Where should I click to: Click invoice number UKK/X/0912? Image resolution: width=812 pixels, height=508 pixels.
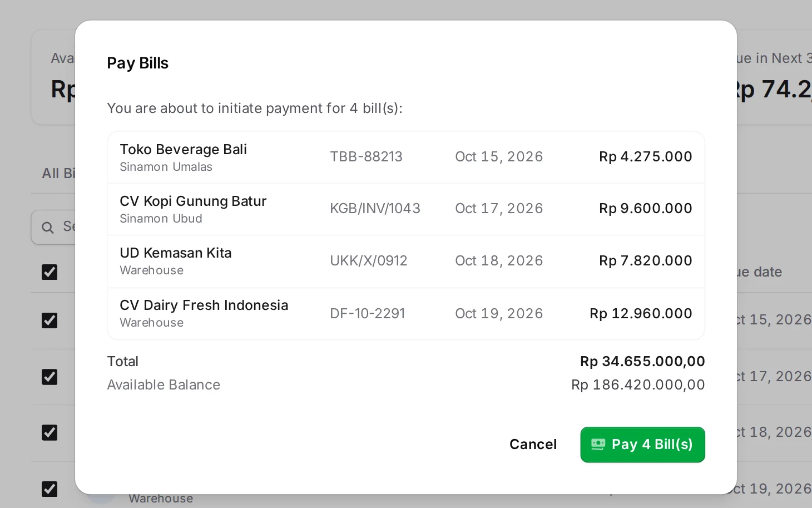click(x=368, y=260)
